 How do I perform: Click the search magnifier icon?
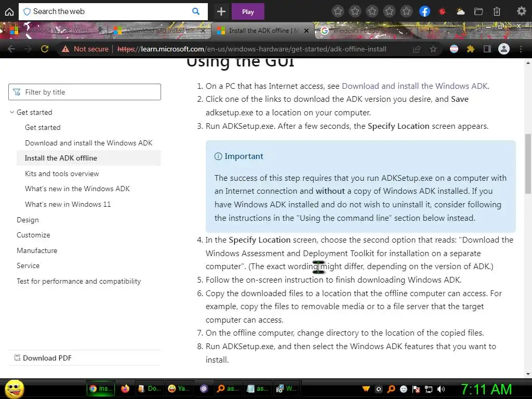coord(196,11)
